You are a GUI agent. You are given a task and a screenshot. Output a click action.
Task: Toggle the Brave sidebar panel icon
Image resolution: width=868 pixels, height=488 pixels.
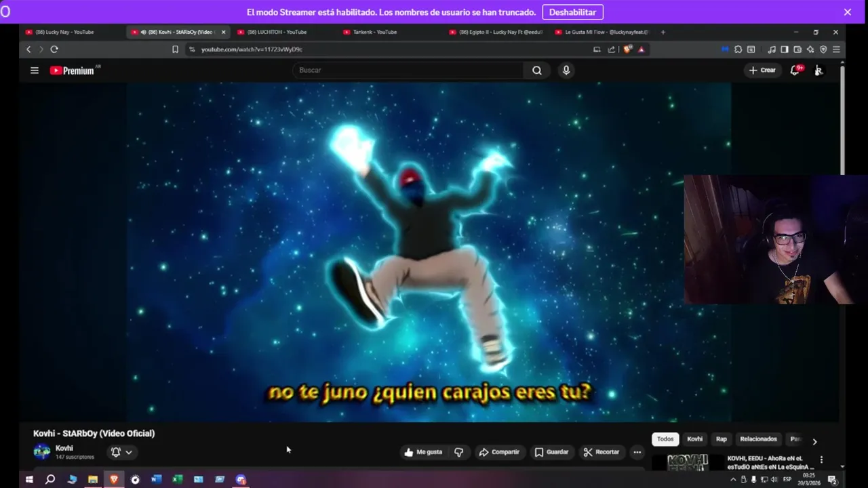pos(785,49)
